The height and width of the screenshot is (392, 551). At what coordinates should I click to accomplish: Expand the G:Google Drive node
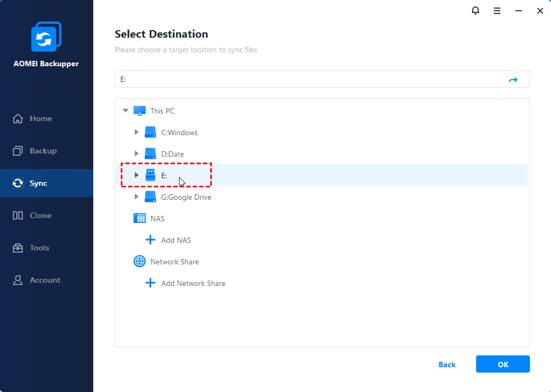[x=136, y=197]
